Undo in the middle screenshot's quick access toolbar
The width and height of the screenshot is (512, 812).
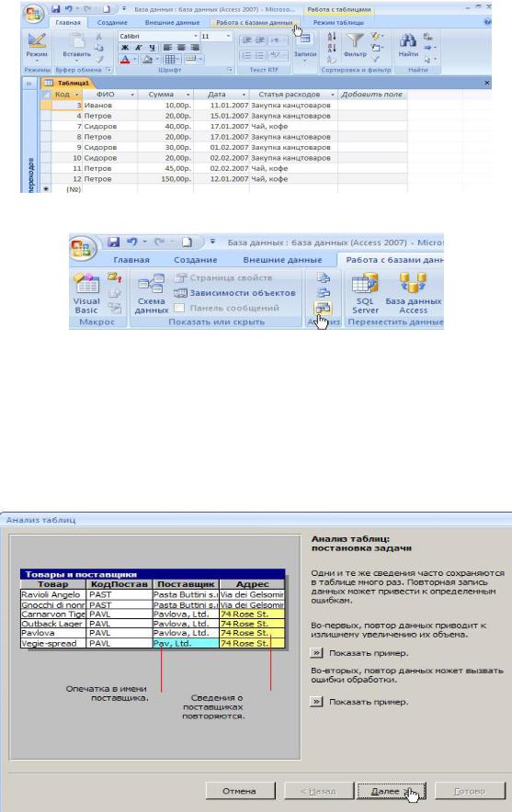[132, 242]
